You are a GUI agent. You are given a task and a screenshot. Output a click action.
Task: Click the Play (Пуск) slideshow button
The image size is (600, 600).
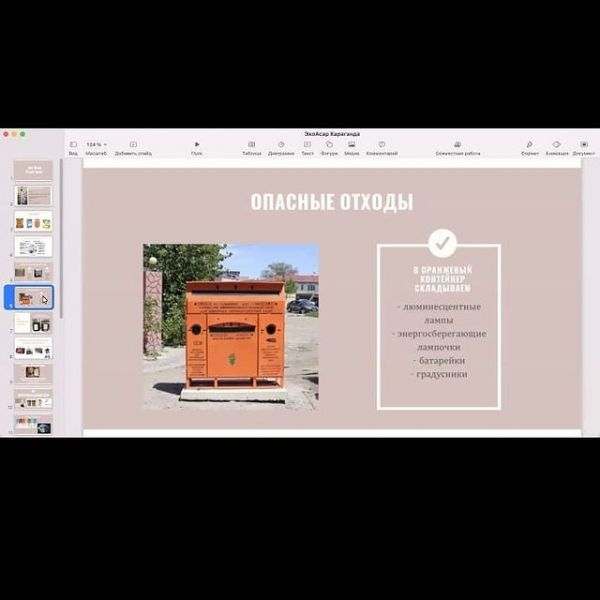[x=197, y=145]
